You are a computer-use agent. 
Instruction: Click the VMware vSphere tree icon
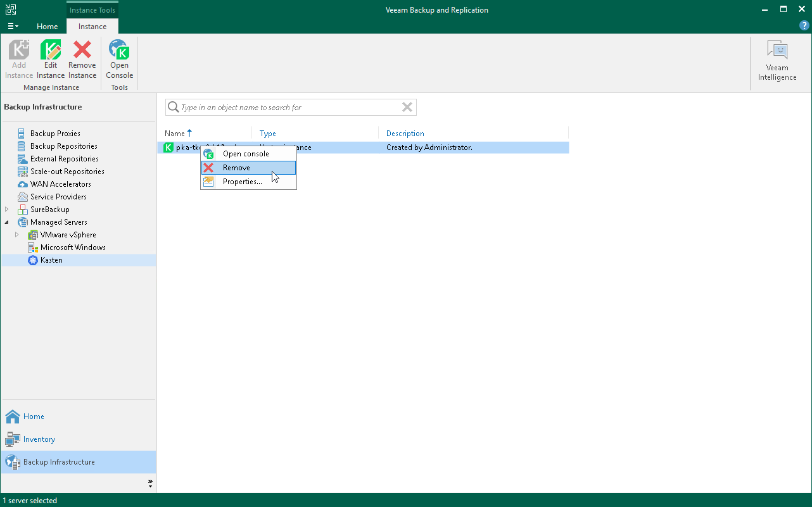point(33,235)
